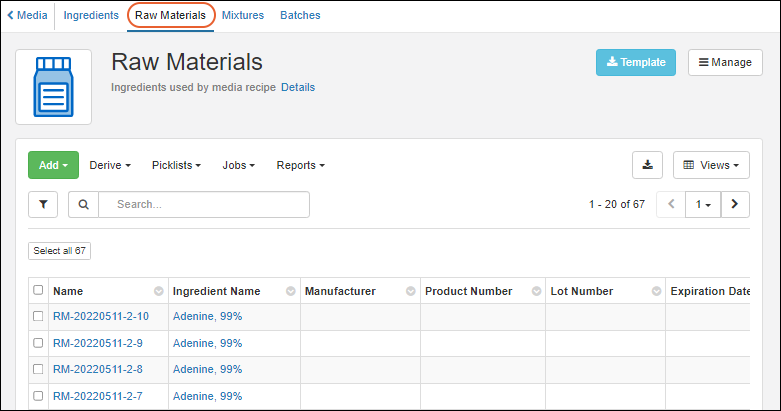Open the Views dropdown
781x411 pixels.
711,165
